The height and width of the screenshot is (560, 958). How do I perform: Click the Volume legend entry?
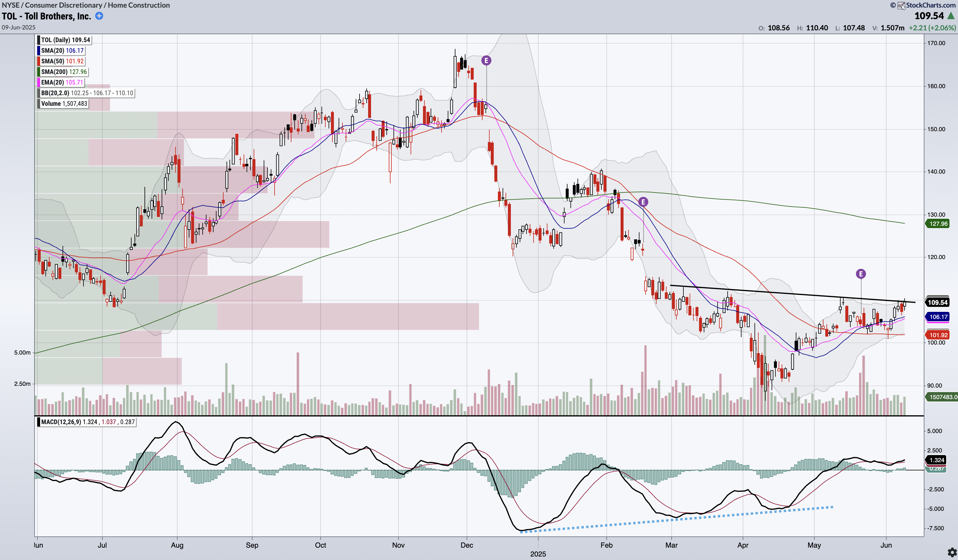coord(63,104)
